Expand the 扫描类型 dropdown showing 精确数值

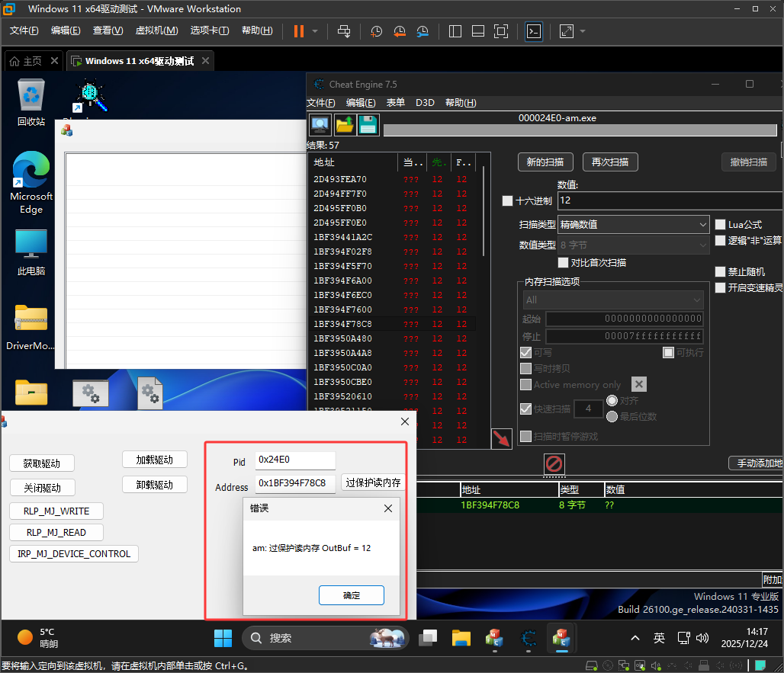[634, 224]
